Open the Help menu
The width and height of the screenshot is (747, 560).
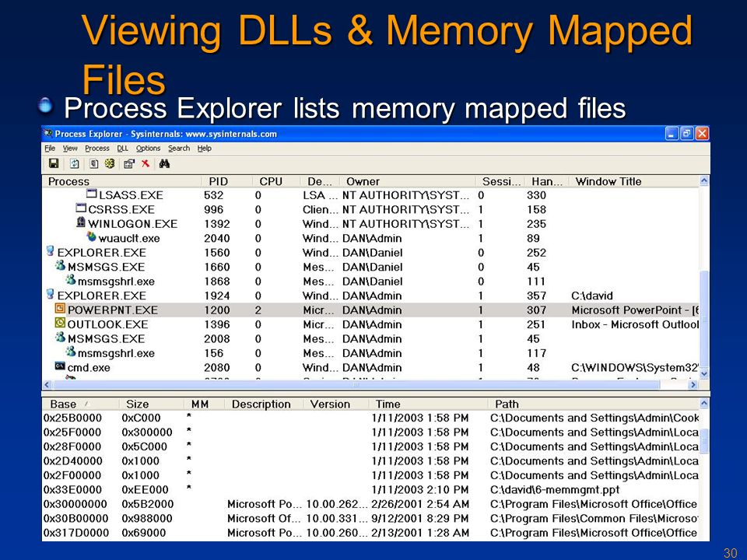(205, 148)
